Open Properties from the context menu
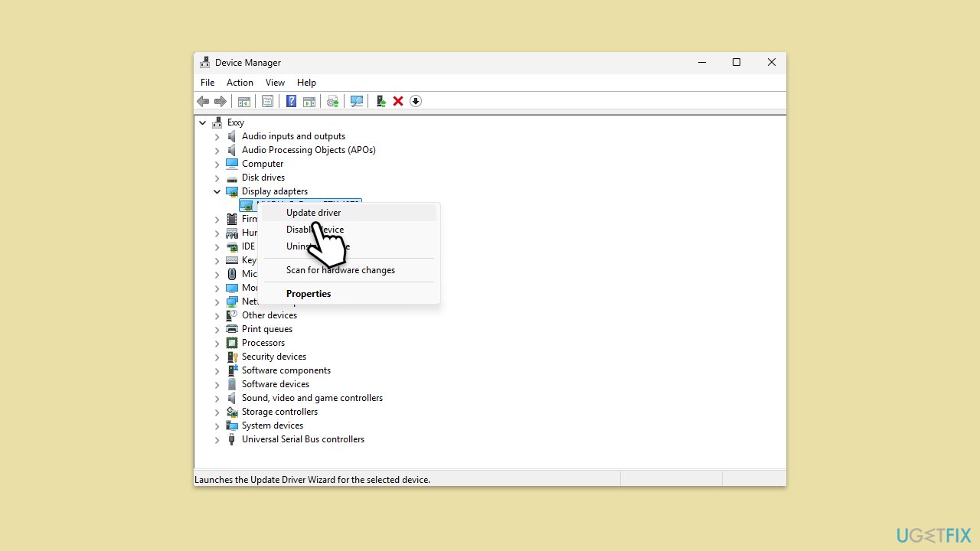 [309, 294]
